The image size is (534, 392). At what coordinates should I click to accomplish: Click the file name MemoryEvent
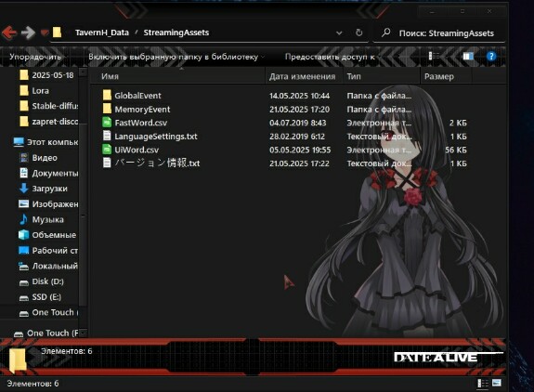tap(142, 110)
